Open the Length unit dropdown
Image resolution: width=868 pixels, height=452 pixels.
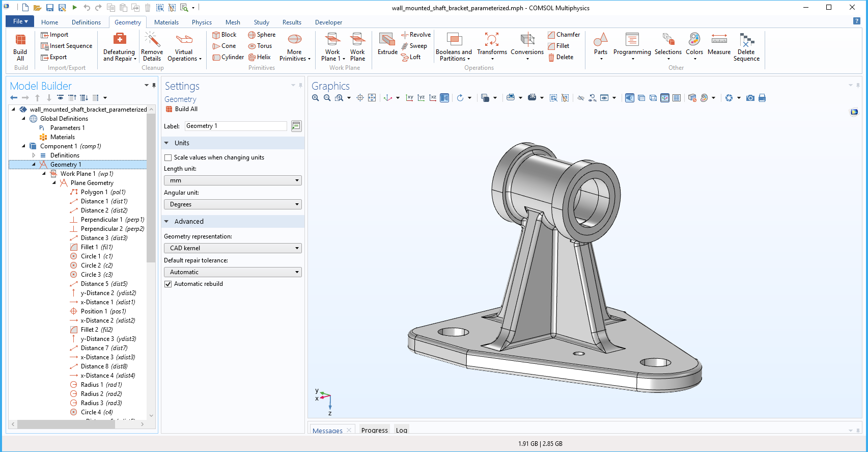pos(233,180)
